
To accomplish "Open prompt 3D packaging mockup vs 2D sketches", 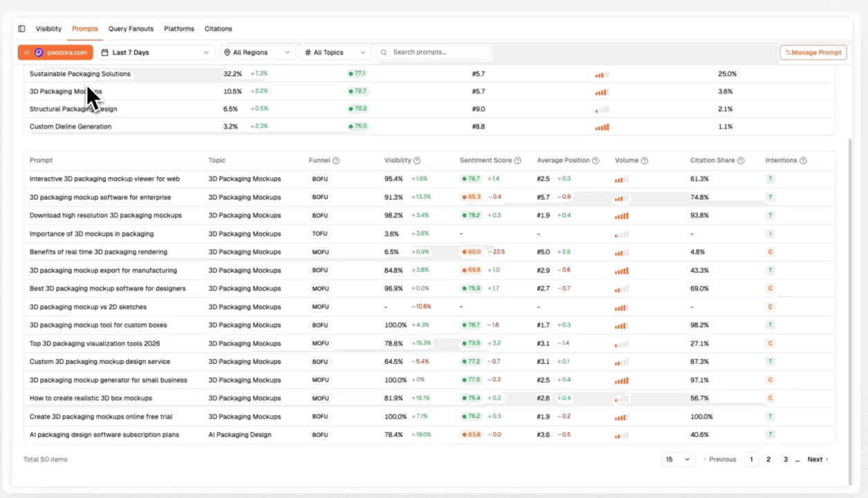I will (88, 307).
